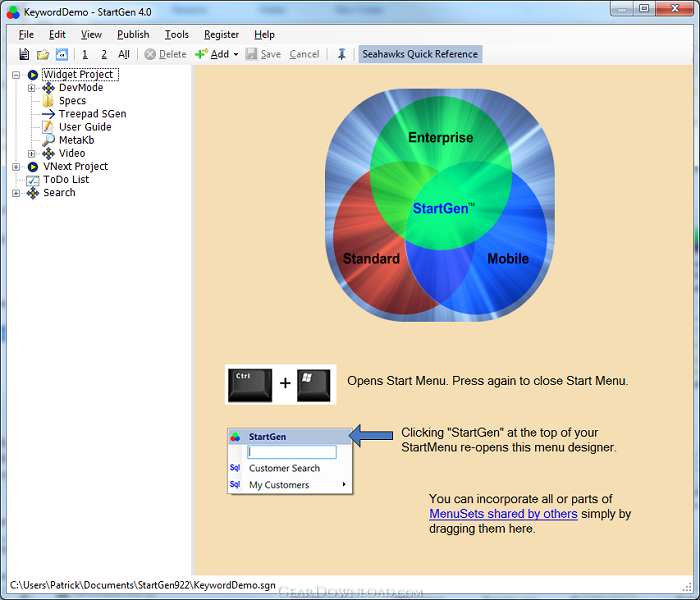The width and height of the screenshot is (700, 600).
Task: Collapse the Widget Project node
Action: coord(16,75)
